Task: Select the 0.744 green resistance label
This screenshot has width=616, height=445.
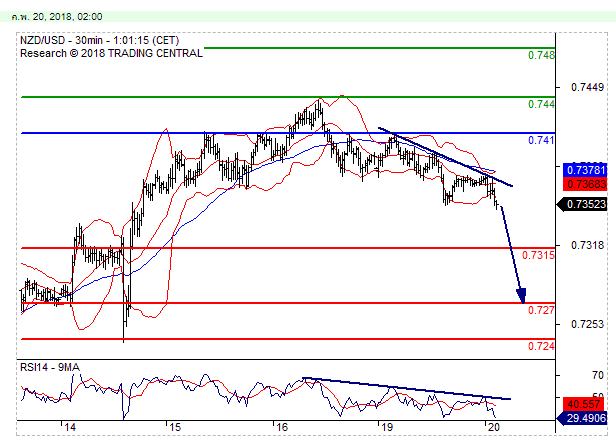Action: (x=541, y=104)
